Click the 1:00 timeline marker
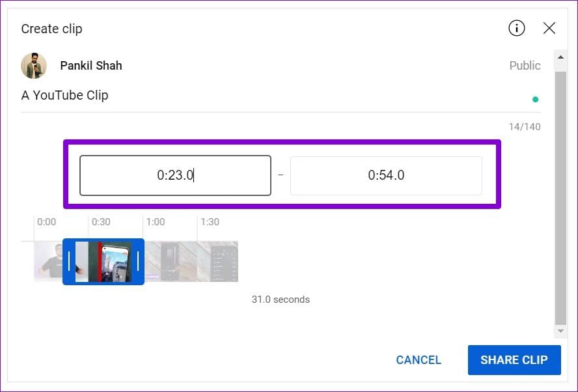578x392 pixels. pyautogui.click(x=155, y=222)
